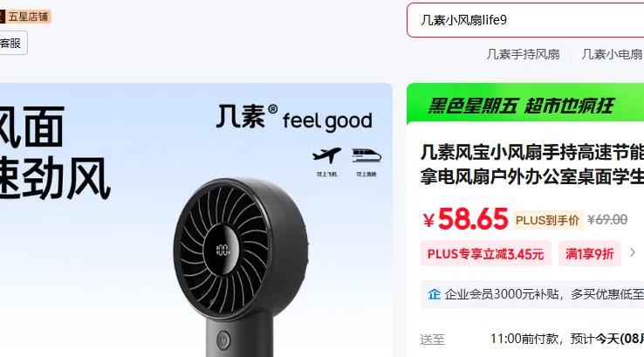The width and height of the screenshot is (644, 357).
Task: Expand more promotions with the chevron arrow
Action: 633,253
